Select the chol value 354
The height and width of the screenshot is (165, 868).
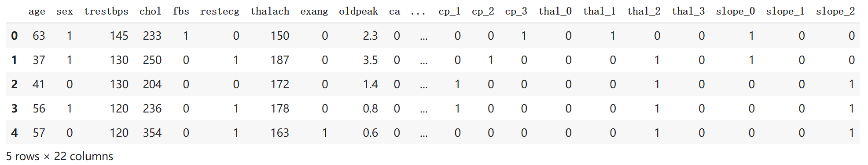152,133
